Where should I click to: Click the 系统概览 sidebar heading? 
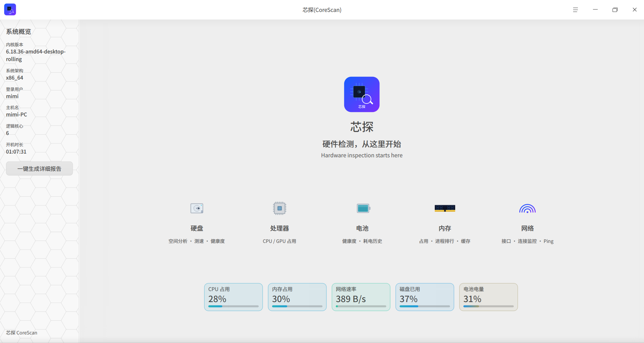[19, 32]
